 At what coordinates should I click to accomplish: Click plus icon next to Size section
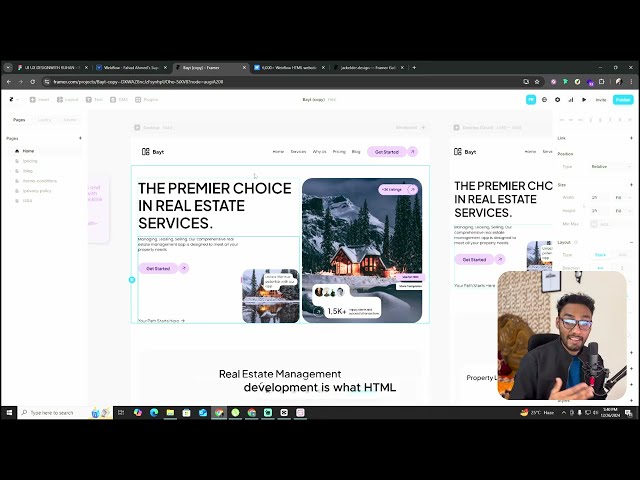pos(631,184)
